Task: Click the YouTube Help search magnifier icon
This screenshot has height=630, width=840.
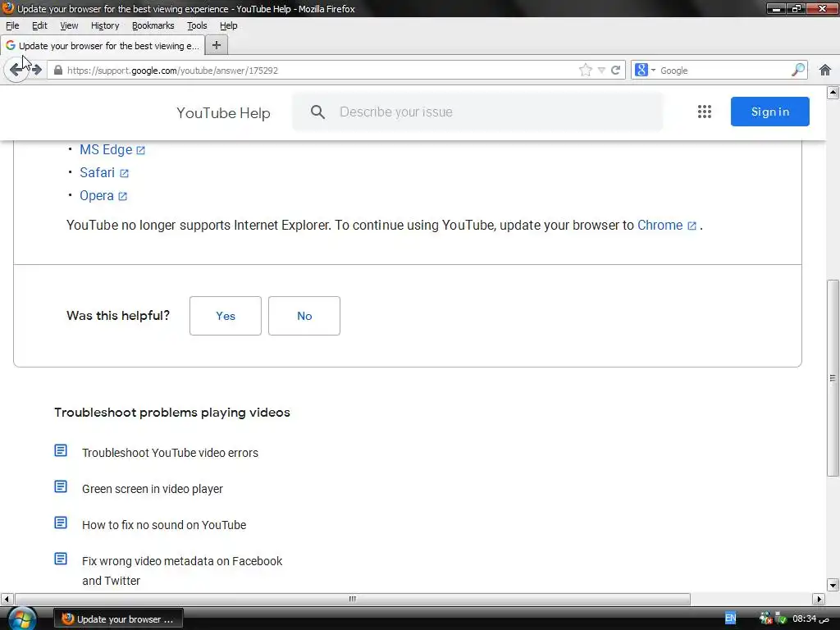Action: 317,112
